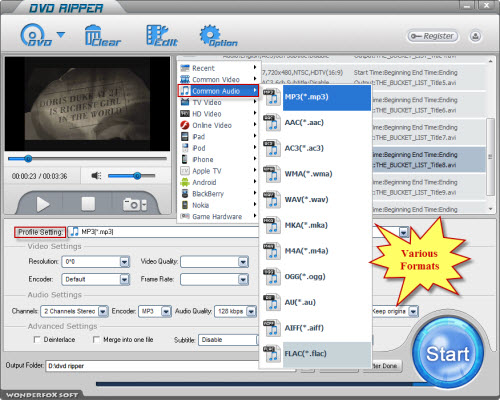Open the BlackBerry device category
Image resolution: width=500 pixels, height=400 pixels.
click(218, 194)
